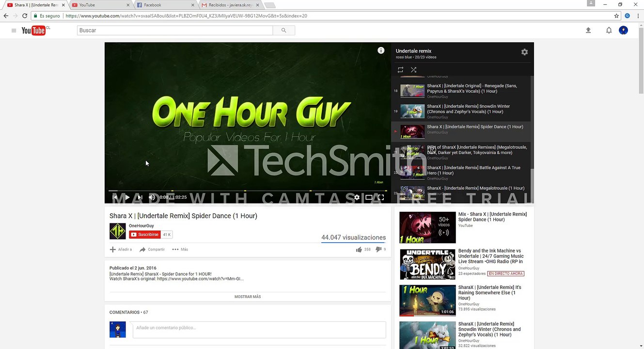Click the blue browser extension icon
This screenshot has height=349, width=644.
pyautogui.click(x=627, y=16)
